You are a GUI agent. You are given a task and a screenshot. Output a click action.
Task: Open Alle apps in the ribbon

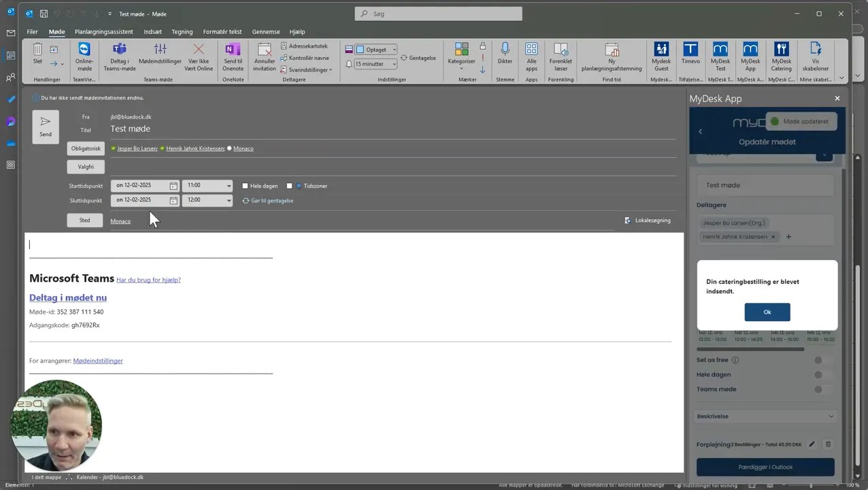click(531, 56)
